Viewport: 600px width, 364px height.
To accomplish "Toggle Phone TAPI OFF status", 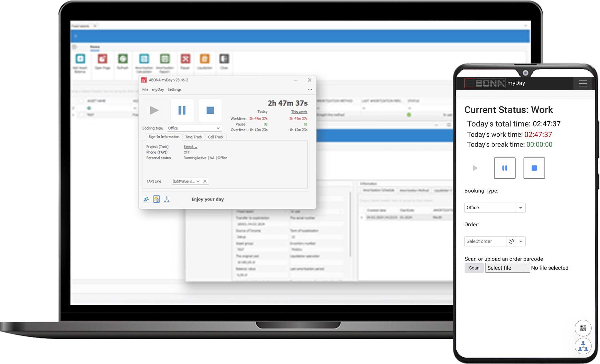I will click(x=186, y=152).
